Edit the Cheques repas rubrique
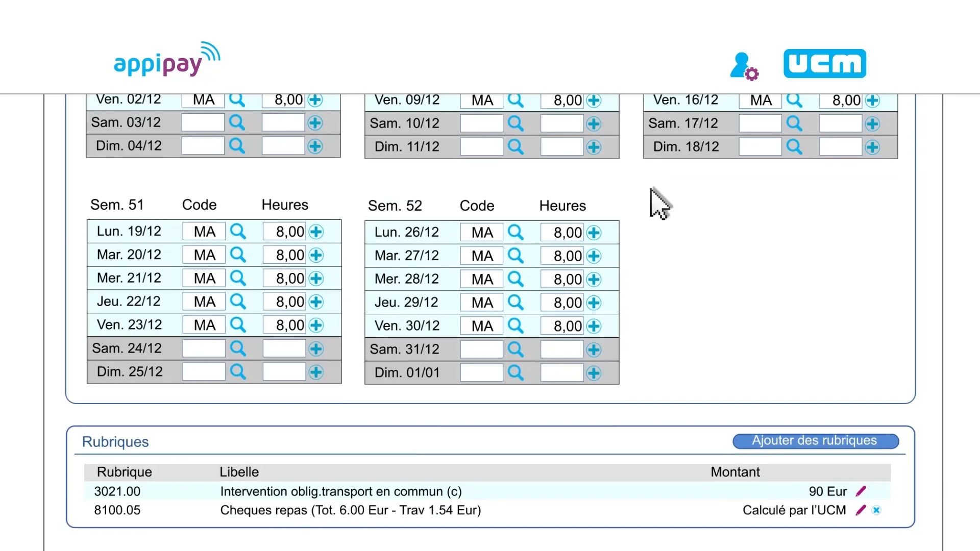980x551 pixels. 861,510
